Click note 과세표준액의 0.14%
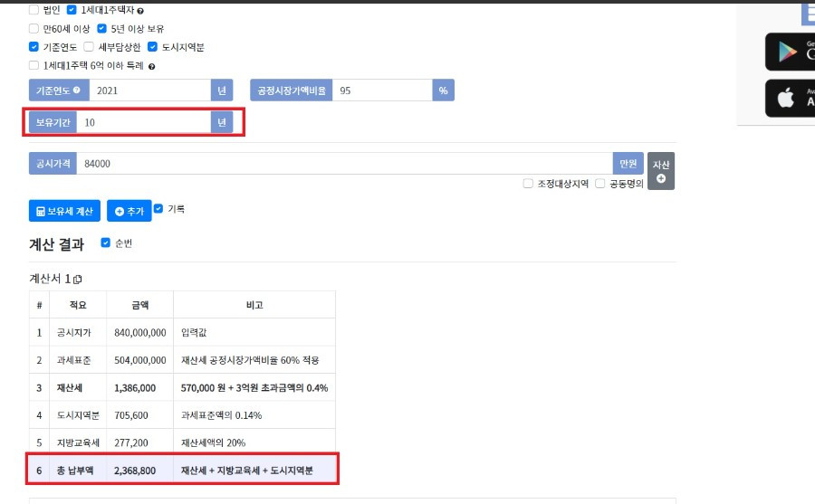Image resolution: width=815 pixels, height=504 pixels. point(222,415)
